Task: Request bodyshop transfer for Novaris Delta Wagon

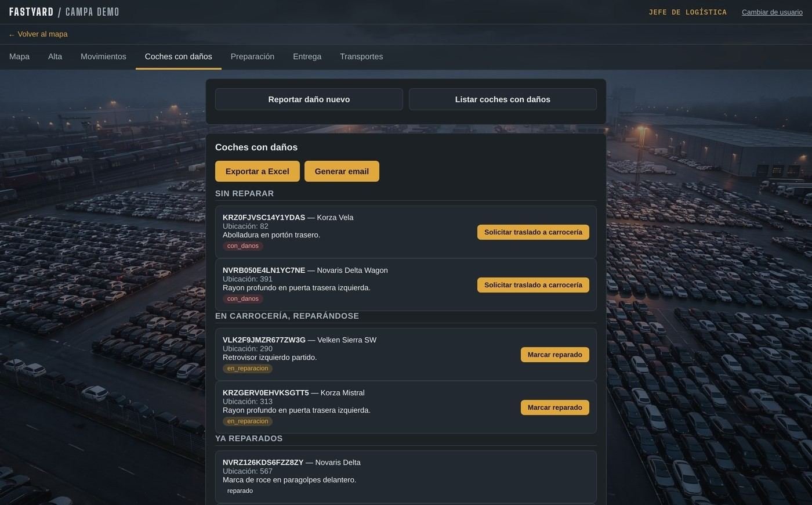Action: tap(533, 285)
